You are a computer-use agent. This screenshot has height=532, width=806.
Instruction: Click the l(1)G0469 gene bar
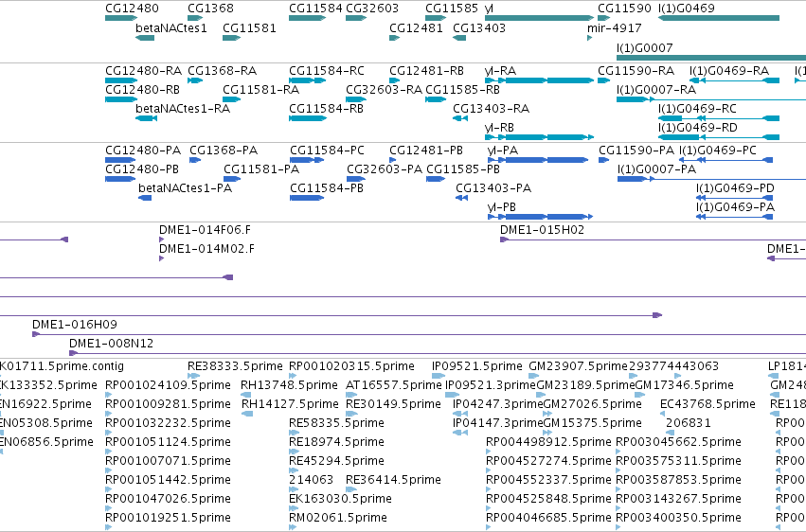[719, 18]
